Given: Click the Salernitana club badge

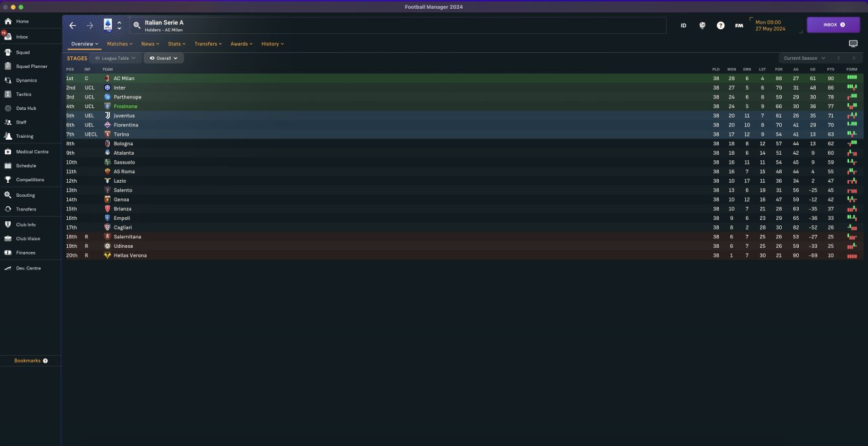Looking at the screenshot, I should pos(107,236).
